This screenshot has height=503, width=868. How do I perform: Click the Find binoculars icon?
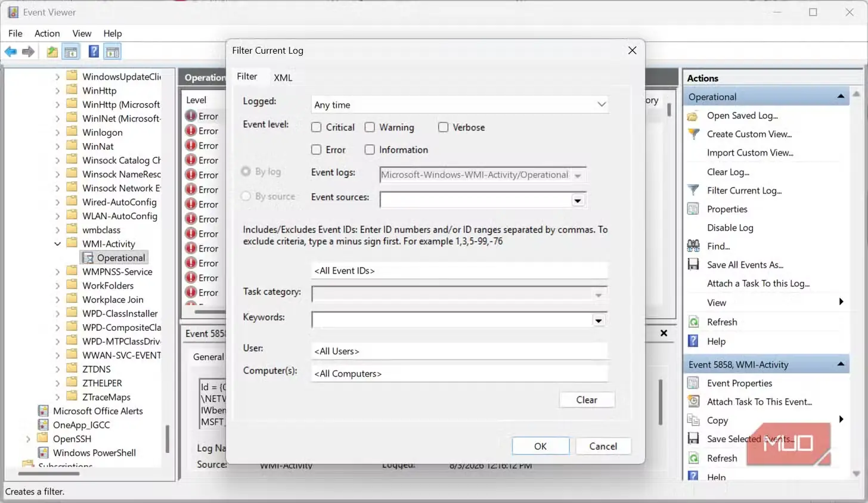[693, 246]
